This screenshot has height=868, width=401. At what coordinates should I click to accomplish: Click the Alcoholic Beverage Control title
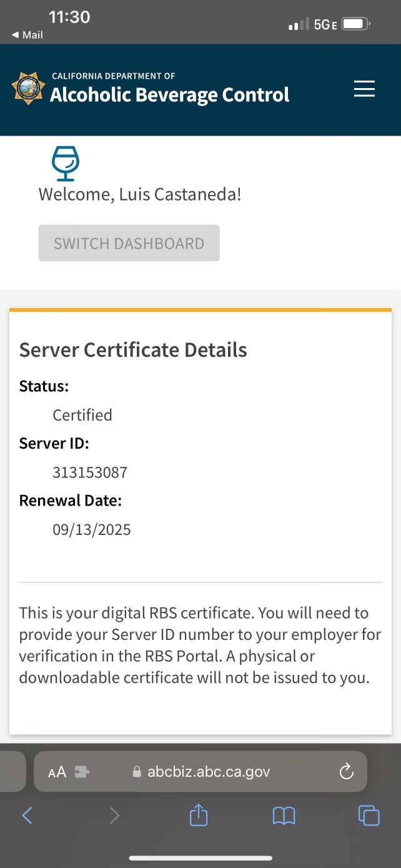[x=169, y=94]
